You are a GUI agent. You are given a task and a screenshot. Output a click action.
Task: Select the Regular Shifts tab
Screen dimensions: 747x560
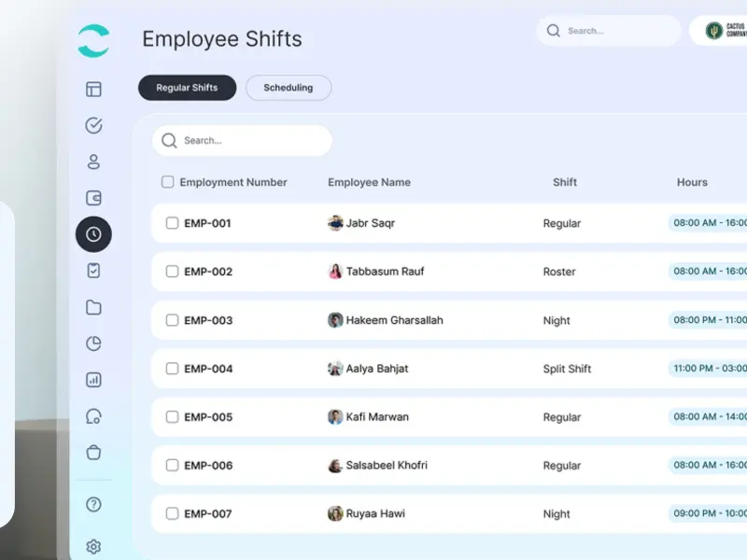[188, 88]
